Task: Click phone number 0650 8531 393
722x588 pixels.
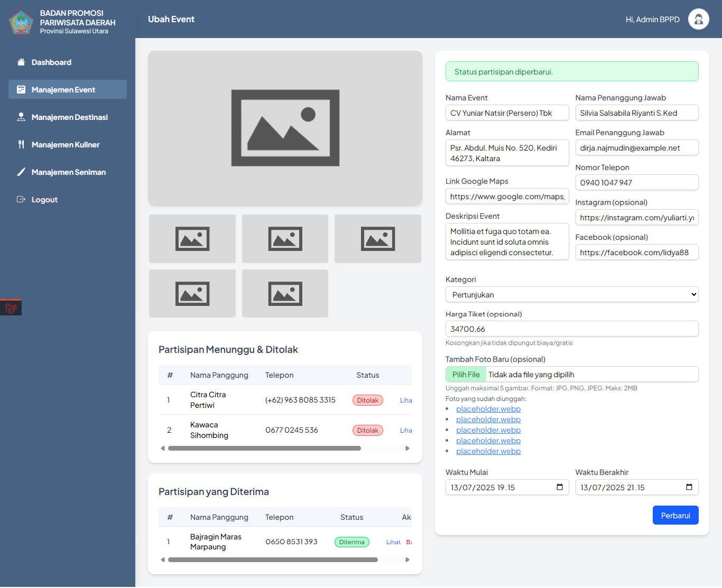Action: (x=291, y=542)
